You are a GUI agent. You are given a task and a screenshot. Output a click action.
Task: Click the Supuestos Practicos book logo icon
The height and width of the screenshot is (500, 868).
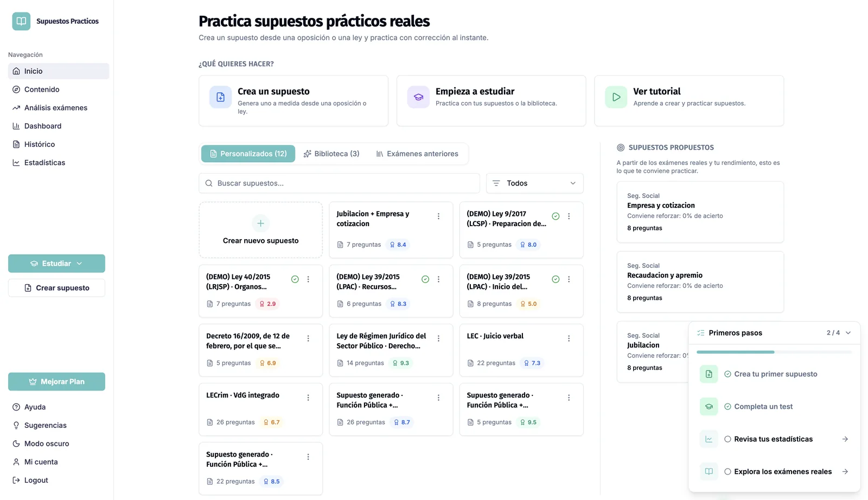(x=21, y=21)
